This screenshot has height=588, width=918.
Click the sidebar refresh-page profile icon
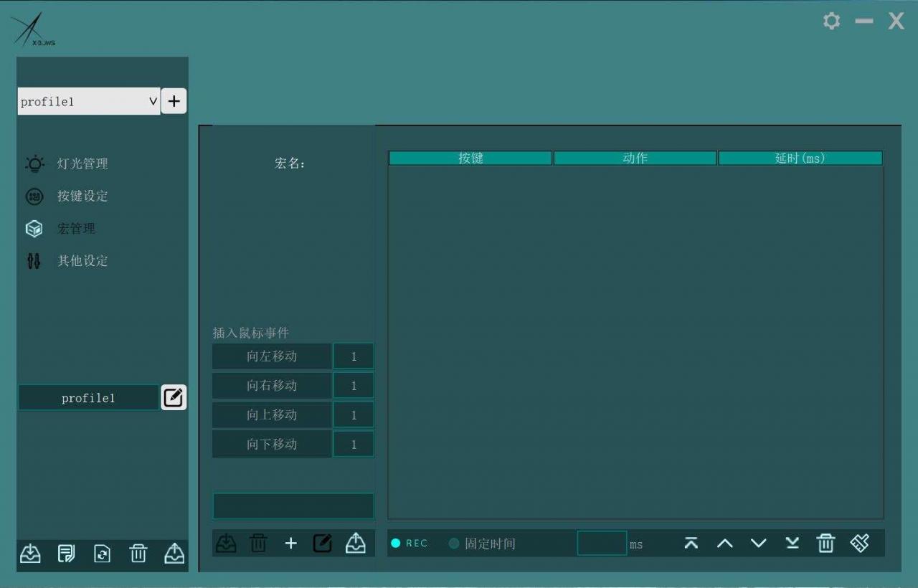[x=103, y=554]
